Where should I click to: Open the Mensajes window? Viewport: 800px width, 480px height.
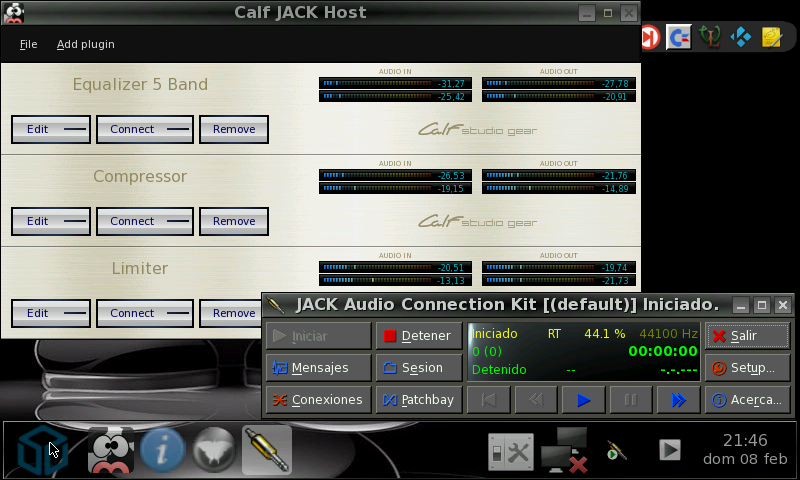point(318,367)
